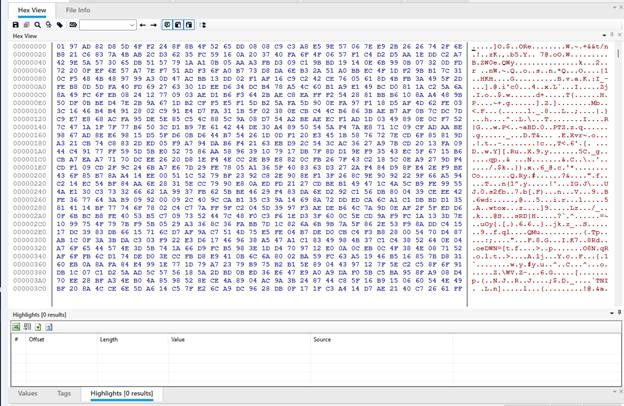Click the sort/order icon at the toolbar end

203,25
